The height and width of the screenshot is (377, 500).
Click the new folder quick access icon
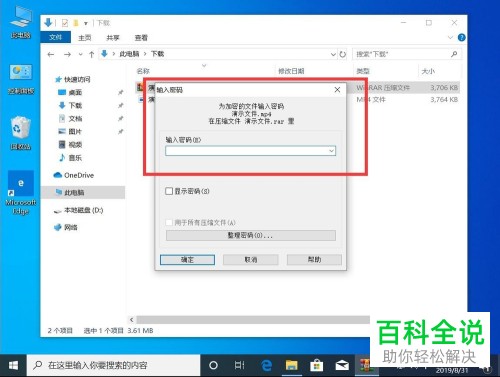tap(76, 23)
